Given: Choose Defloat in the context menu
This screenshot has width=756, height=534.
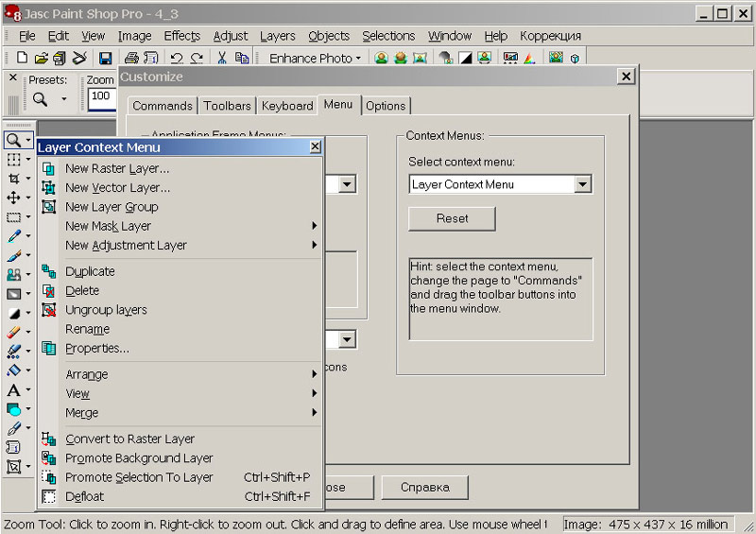Looking at the screenshot, I should (x=180, y=496).
